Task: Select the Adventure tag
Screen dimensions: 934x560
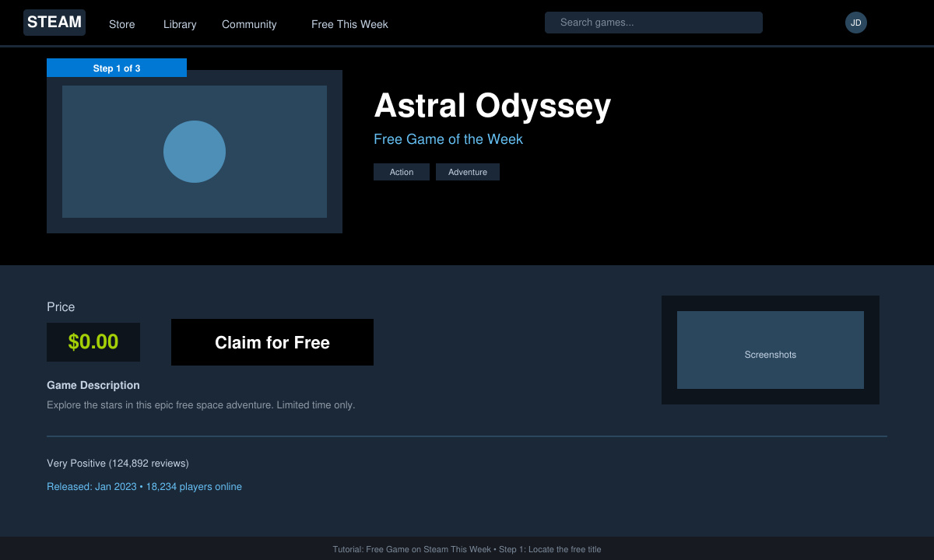Action: point(468,172)
